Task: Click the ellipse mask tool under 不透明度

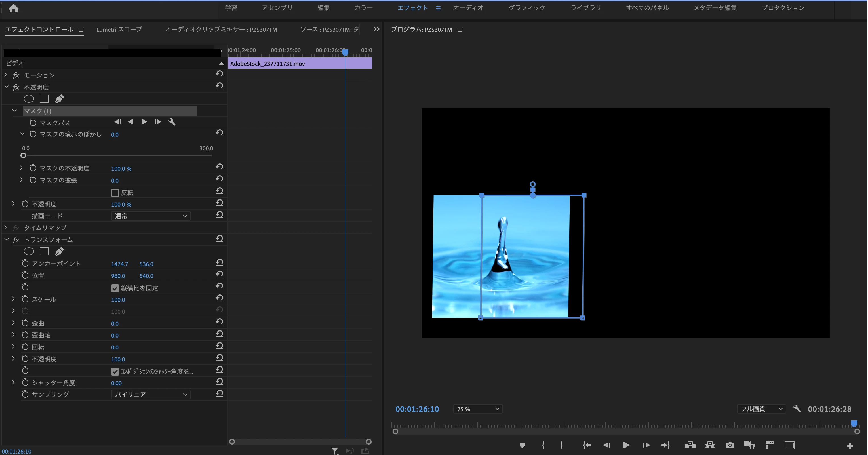Action: tap(29, 99)
